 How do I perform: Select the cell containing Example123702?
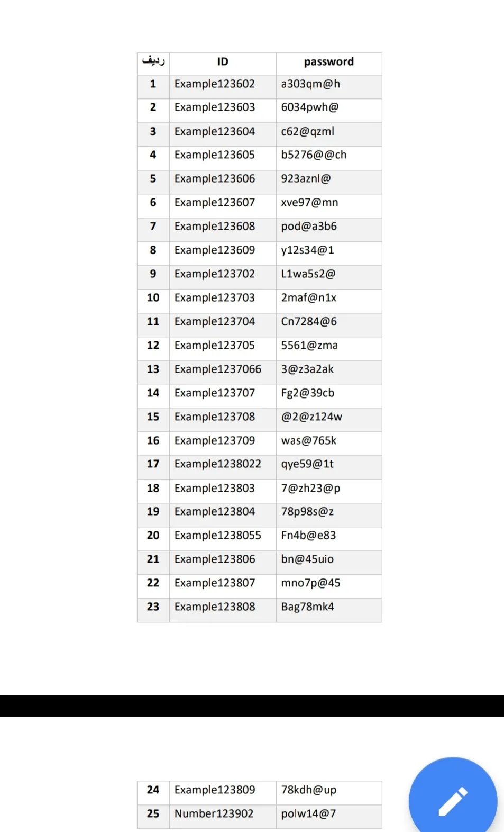tap(215, 274)
